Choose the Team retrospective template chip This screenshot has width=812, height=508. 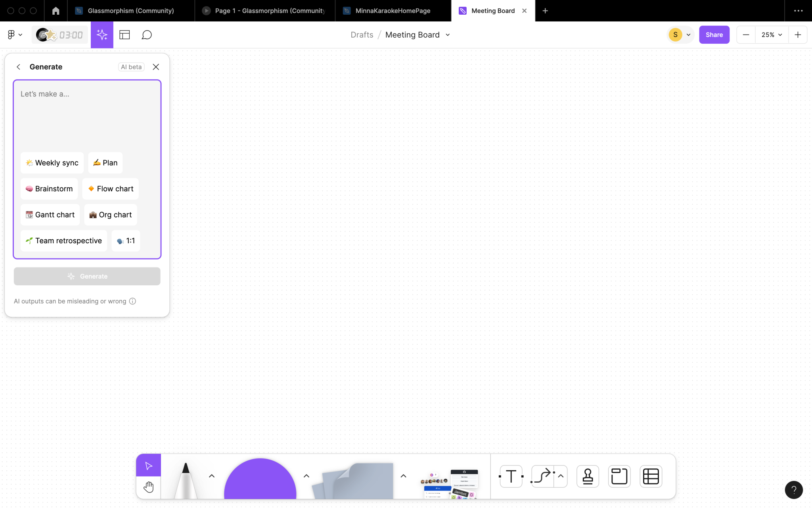63,241
